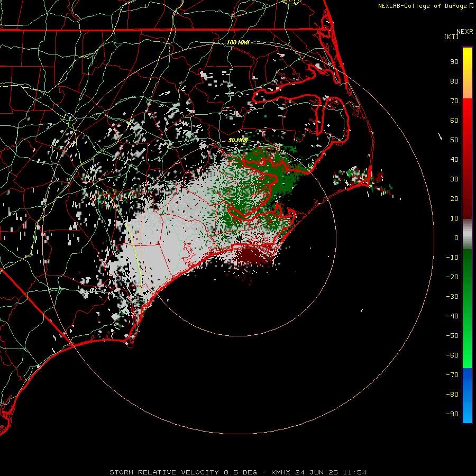Click the 90 value on the velocity scale
Viewport: 476px width, 476px height.
454,62
